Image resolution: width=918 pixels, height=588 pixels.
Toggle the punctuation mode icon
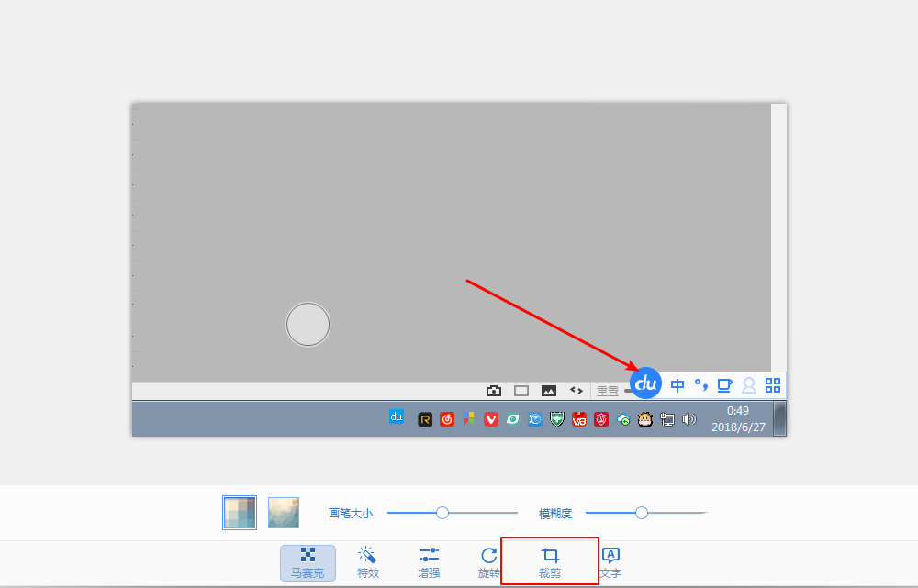pyautogui.click(x=700, y=385)
